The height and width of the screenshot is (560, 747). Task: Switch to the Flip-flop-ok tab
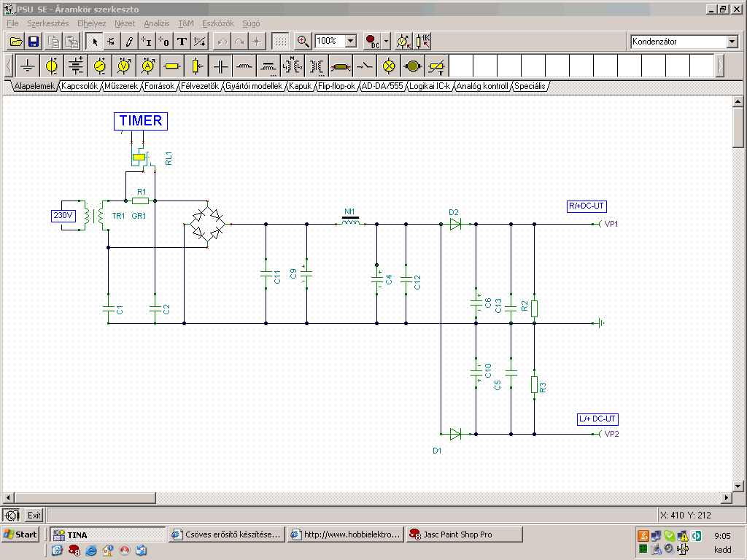point(336,86)
